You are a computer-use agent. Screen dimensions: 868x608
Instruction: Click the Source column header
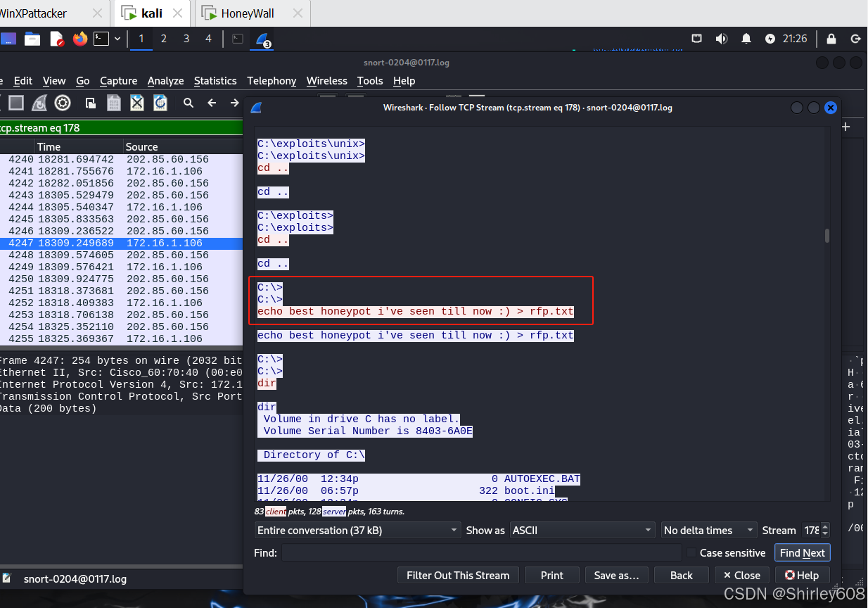182,146
